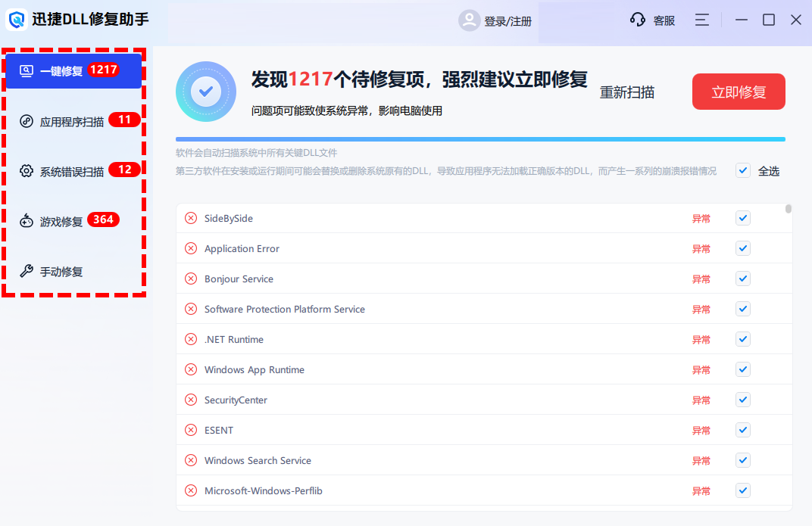Click the blue scan progress bar
Image resolution: width=812 pixels, height=526 pixels.
click(483, 139)
